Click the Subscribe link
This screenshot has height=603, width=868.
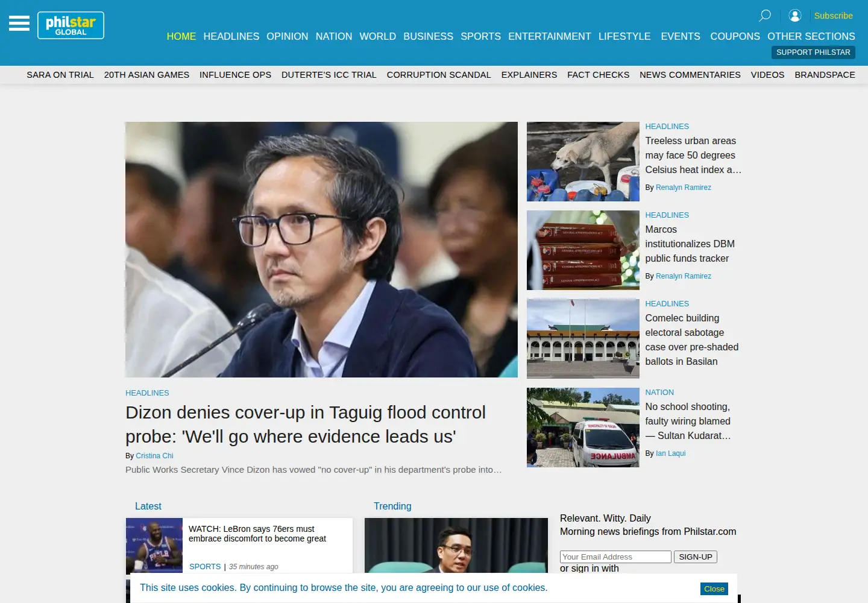pos(833,16)
